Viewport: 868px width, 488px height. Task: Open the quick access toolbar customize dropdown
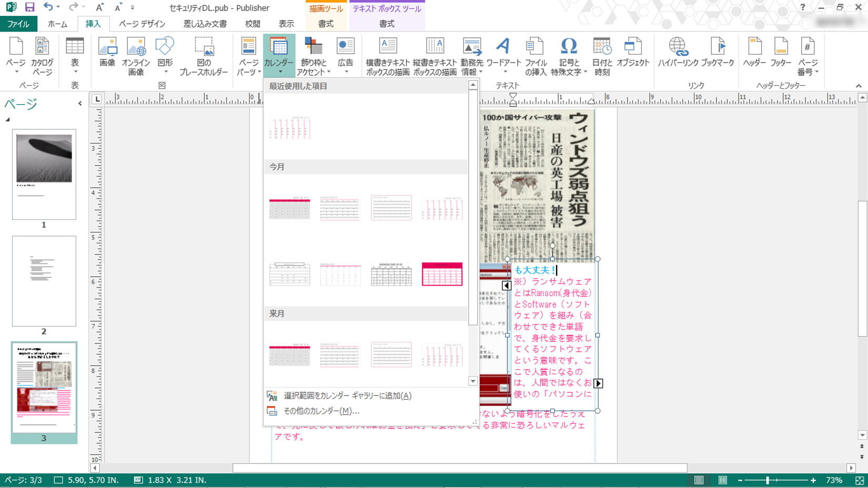[x=133, y=8]
